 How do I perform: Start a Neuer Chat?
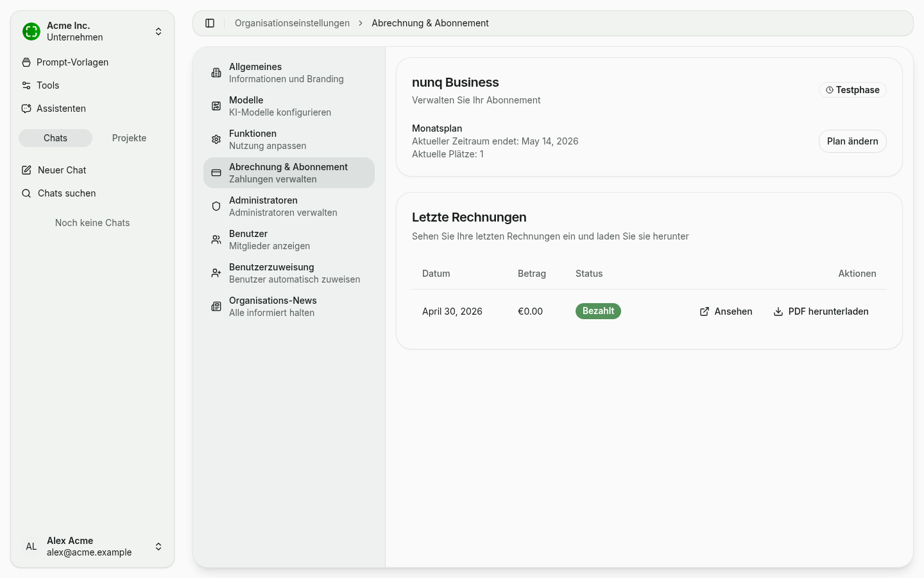point(92,170)
